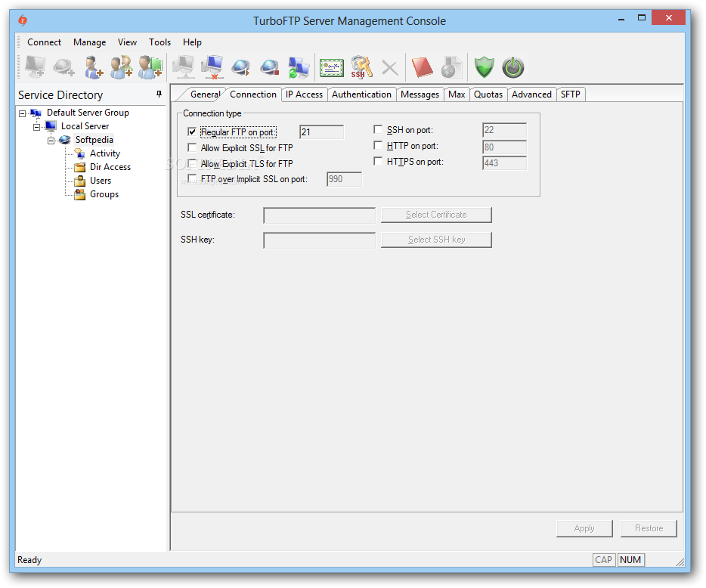Click the add group toolbar icon

tap(121, 67)
